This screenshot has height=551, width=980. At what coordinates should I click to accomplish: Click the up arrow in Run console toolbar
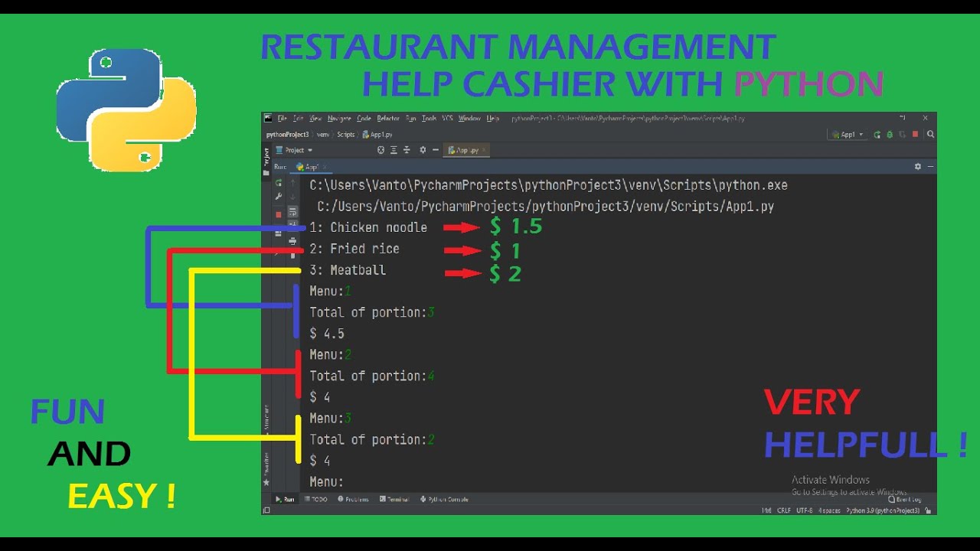[x=292, y=183]
